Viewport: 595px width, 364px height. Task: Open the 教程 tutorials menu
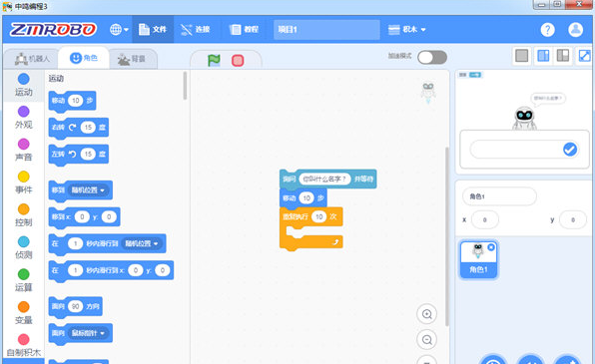[x=245, y=29]
